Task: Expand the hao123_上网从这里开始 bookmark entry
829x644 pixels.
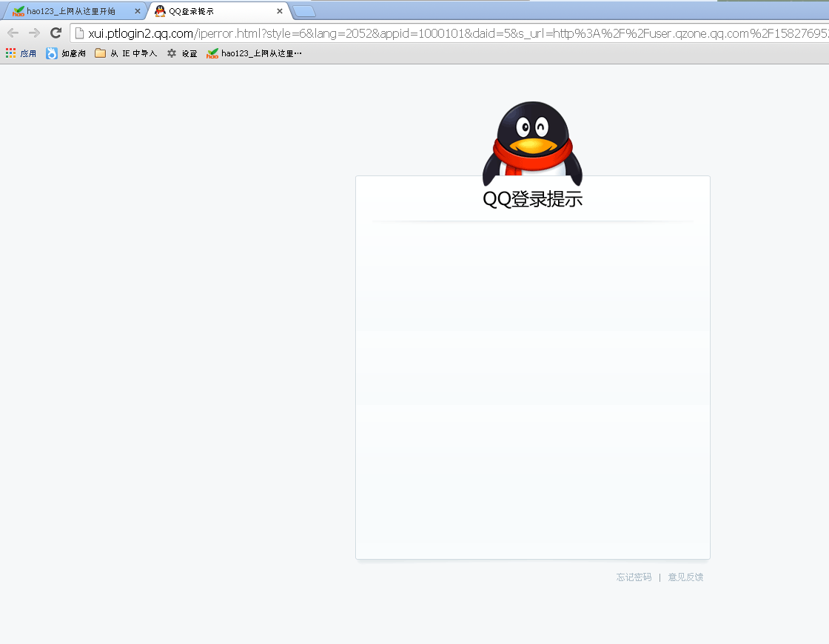Action: (255, 53)
